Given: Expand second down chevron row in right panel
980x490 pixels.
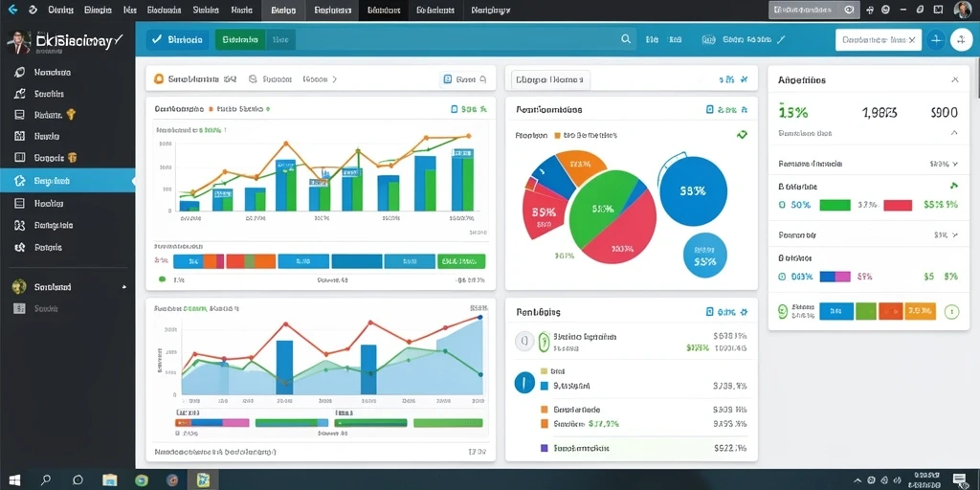Looking at the screenshot, I should pos(954,235).
